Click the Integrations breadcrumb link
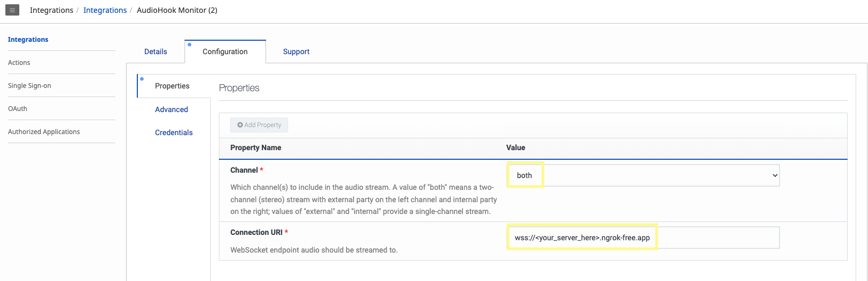The image size is (868, 281). 105,11
